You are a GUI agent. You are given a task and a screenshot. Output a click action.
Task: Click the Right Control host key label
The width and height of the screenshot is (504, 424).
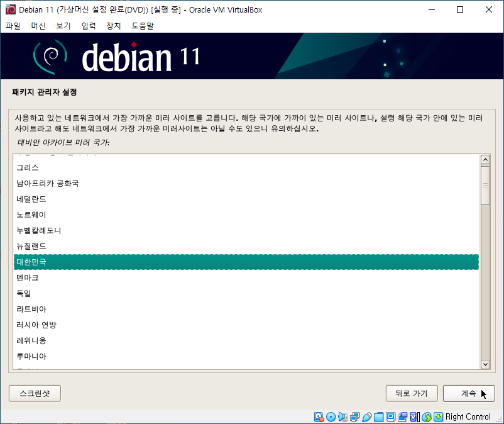pyautogui.click(x=468, y=417)
